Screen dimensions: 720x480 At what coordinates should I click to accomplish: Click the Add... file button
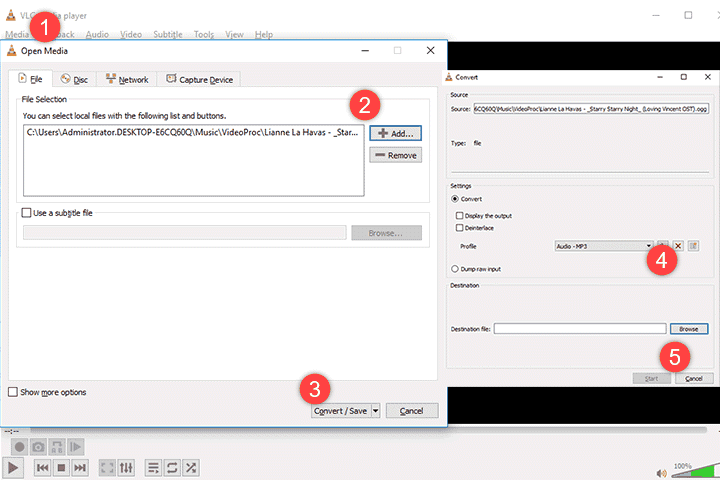(395, 133)
